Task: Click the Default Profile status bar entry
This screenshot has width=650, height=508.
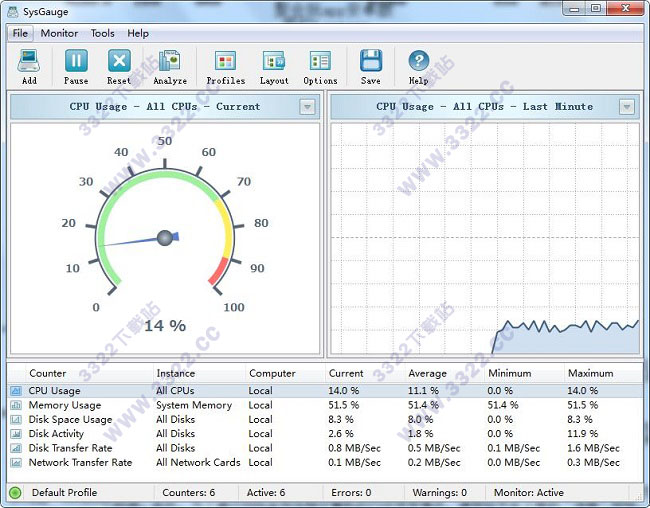Action: (x=64, y=493)
